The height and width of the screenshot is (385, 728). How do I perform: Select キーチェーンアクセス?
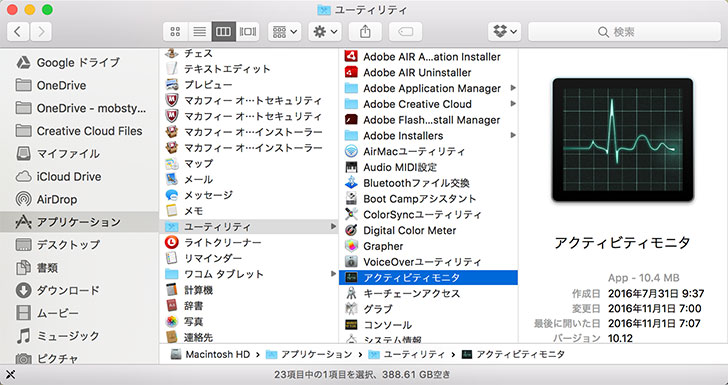click(429, 294)
